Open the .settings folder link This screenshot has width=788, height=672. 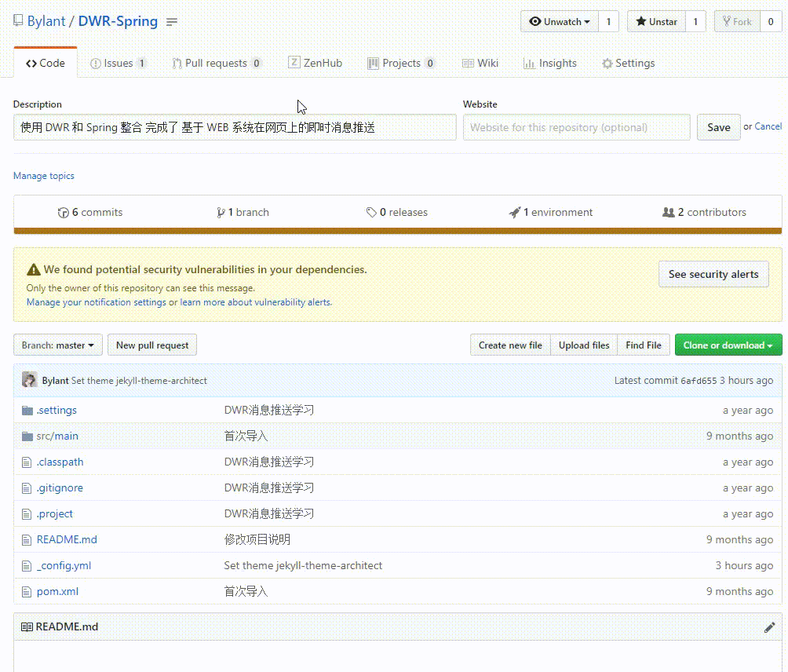[57, 410]
